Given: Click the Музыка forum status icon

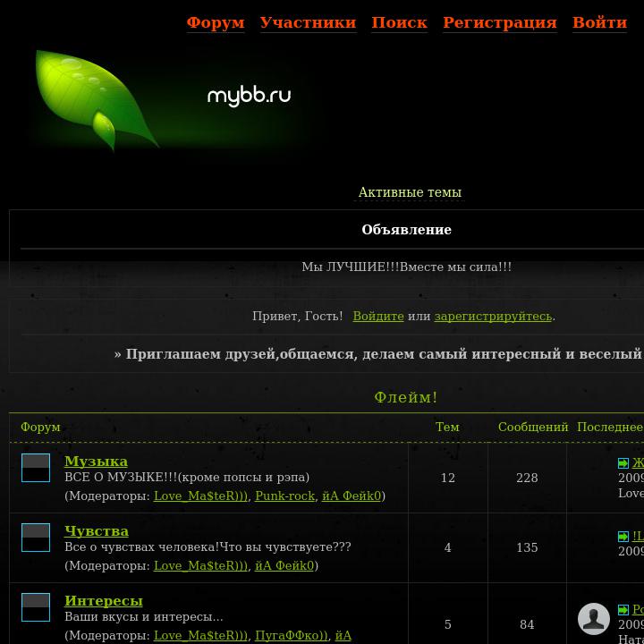Looking at the screenshot, I should 36,468.
